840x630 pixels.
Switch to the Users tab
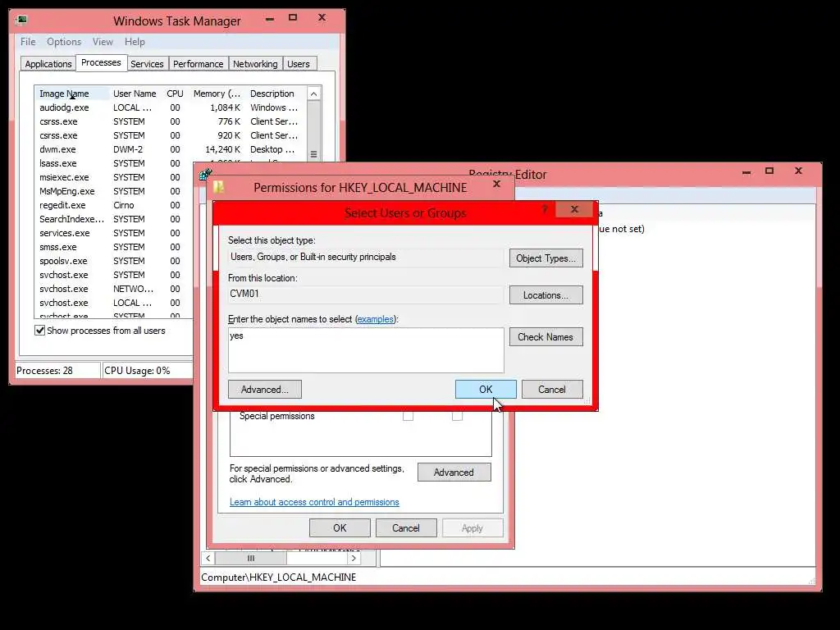tap(299, 64)
